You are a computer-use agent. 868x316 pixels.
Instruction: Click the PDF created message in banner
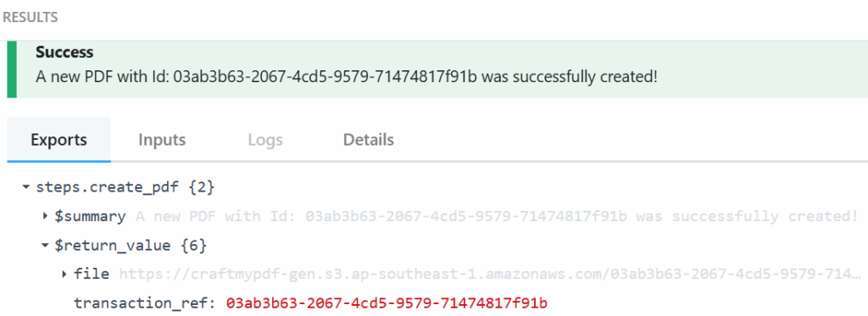(x=347, y=77)
